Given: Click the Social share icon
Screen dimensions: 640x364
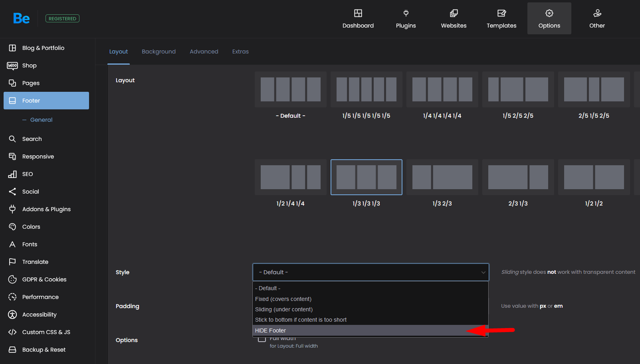Looking at the screenshot, I should click(x=12, y=192).
